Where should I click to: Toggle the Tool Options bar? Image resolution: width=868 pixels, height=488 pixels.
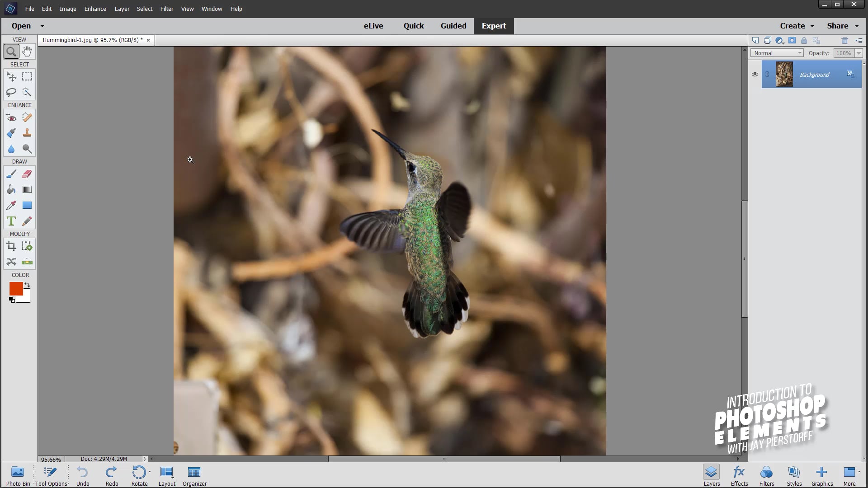[x=50, y=474]
